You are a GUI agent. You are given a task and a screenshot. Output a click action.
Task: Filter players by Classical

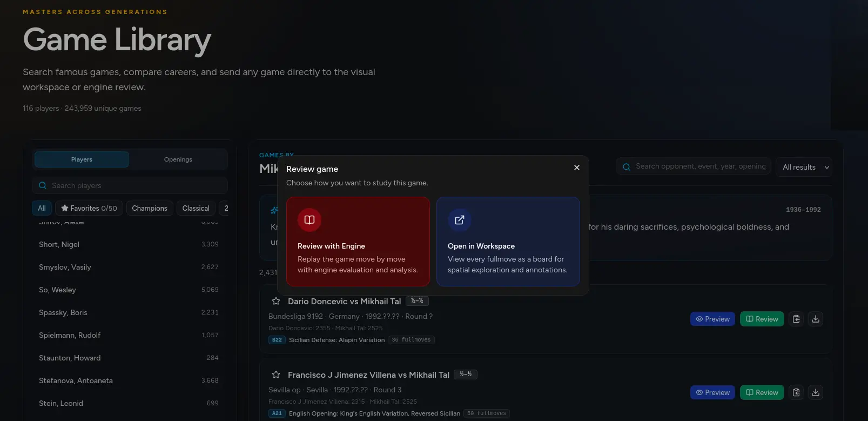(196, 208)
